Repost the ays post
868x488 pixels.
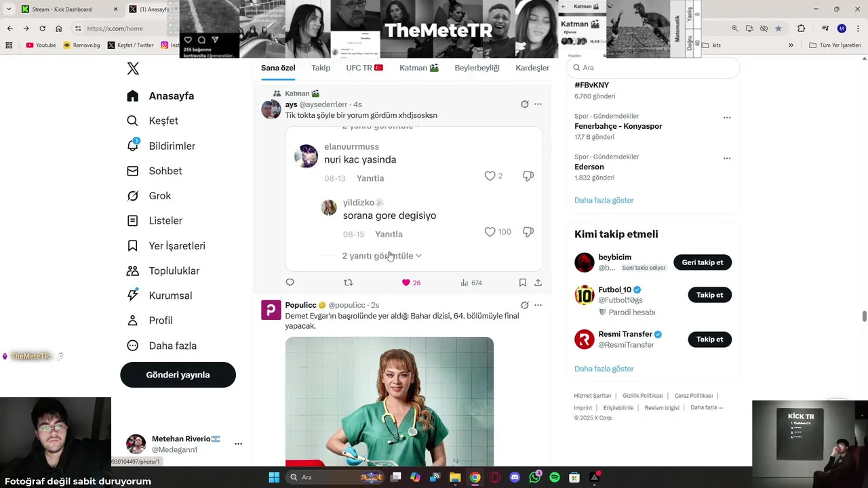pos(348,283)
